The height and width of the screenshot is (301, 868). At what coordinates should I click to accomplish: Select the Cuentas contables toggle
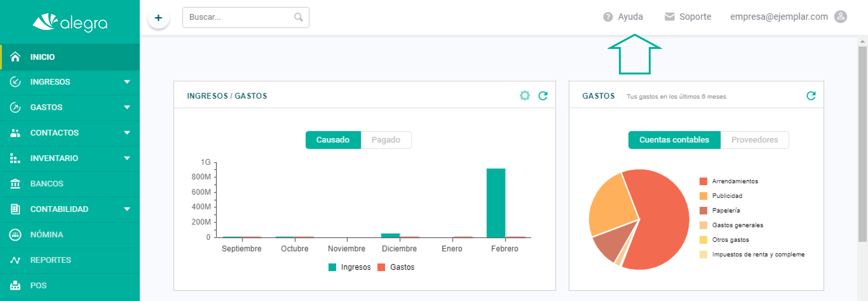point(674,140)
